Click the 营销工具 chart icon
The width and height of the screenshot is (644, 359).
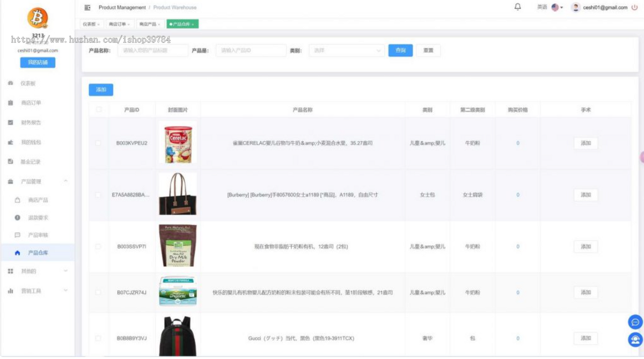(x=10, y=290)
